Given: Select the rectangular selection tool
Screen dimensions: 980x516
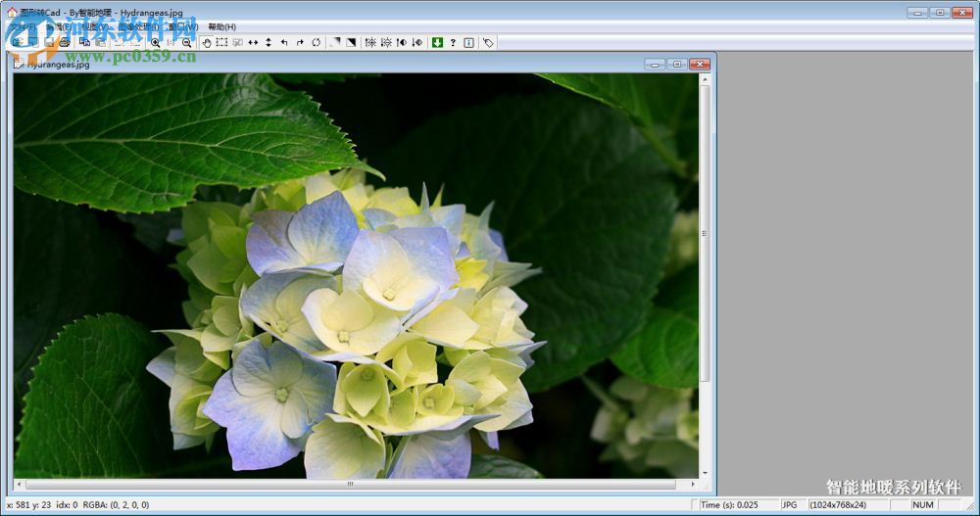Looking at the screenshot, I should [221, 42].
